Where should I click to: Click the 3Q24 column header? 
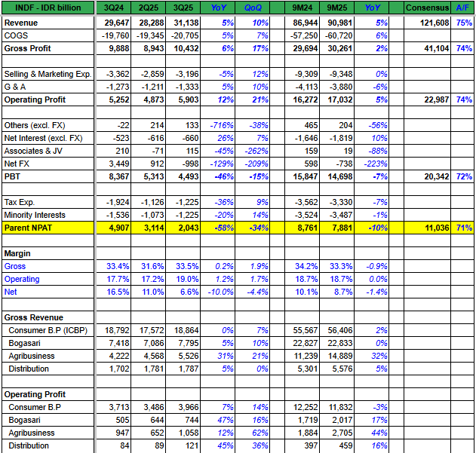tap(114, 8)
